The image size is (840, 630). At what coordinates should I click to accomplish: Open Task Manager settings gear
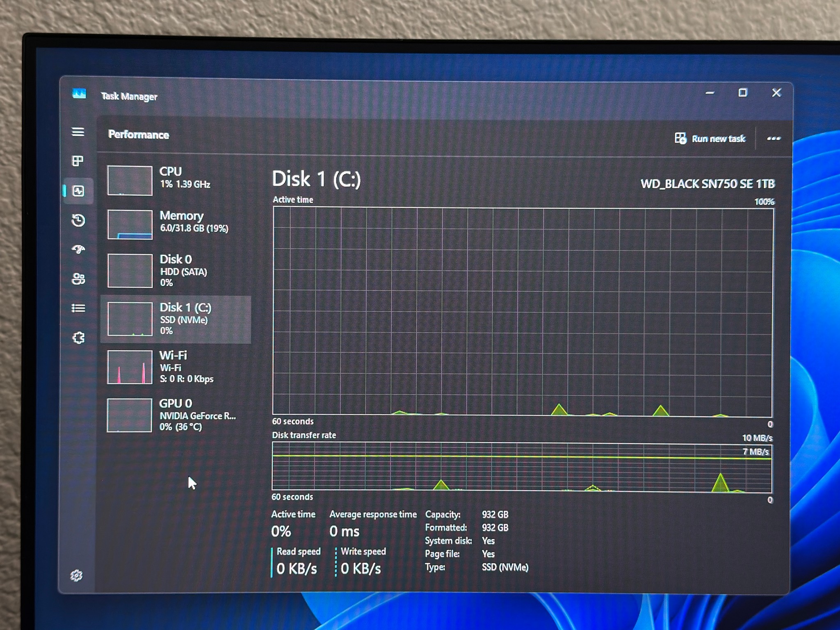(76, 575)
